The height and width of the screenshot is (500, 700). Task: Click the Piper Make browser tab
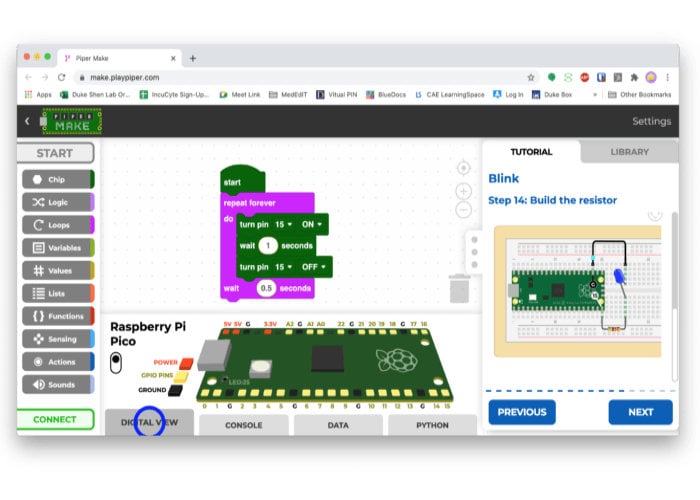pos(120,58)
